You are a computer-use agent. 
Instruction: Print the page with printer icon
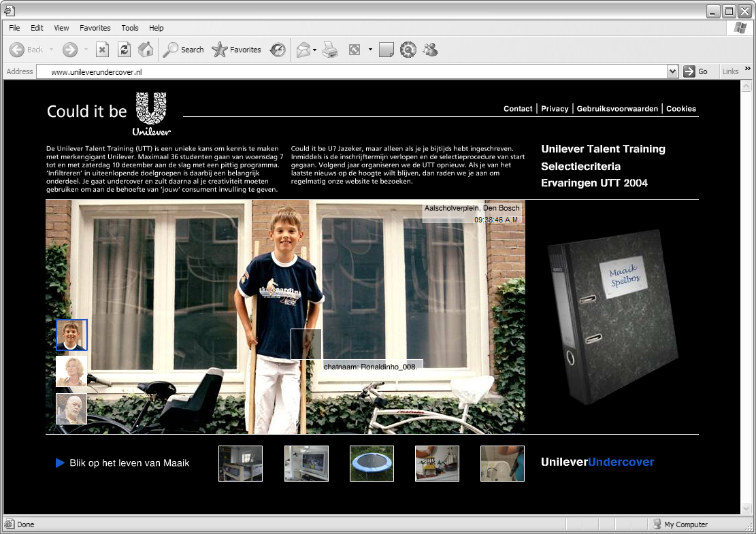click(330, 50)
